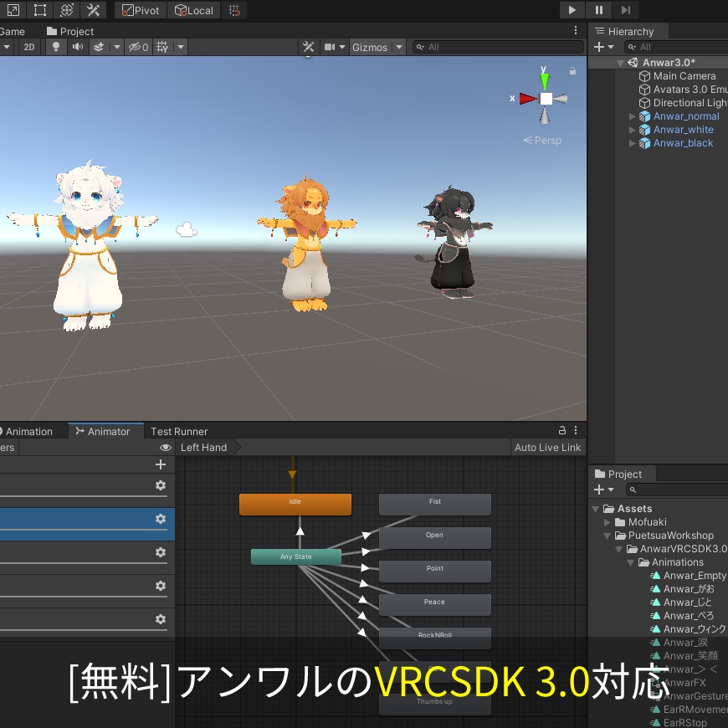Open scene camera settings icon
The height and width of the screenshot is (728, 728).
tap(330, 47)
